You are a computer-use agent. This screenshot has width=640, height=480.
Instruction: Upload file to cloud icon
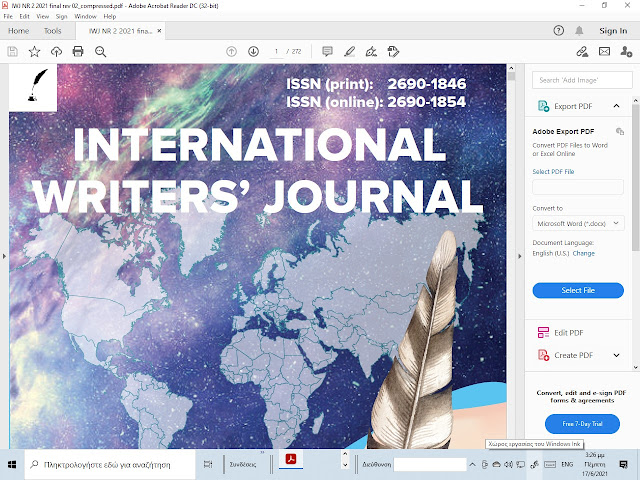click(x=56, y=51)
